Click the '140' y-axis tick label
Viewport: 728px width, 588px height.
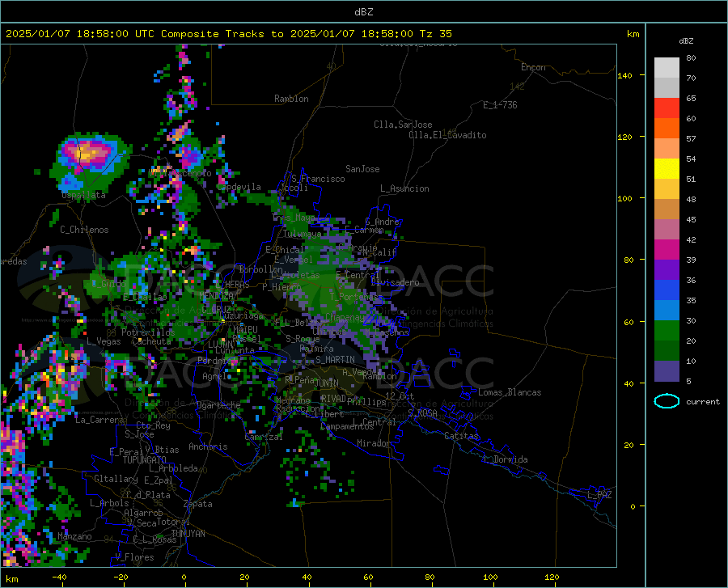pos(624,75)
